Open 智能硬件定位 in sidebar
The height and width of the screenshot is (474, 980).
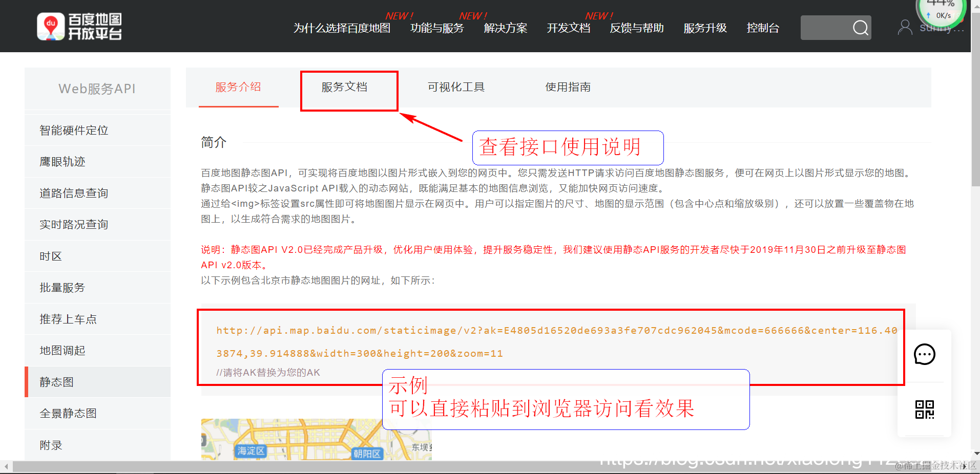(97, 130)
